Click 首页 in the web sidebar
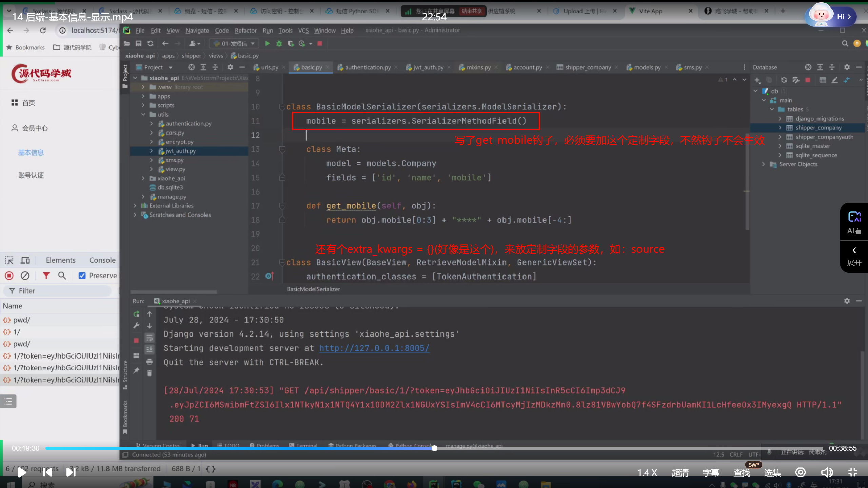This screenshot has height=488, width=868. tap(28, 103)
